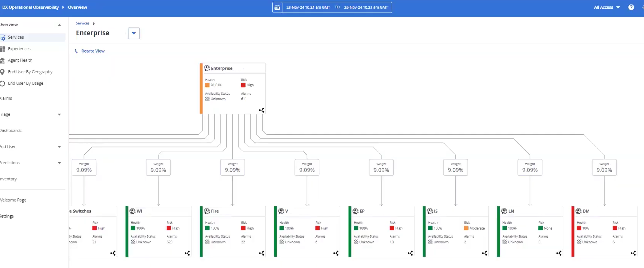
Task: Expand the Triage sidebar section
Action: (x=59, y=114)
